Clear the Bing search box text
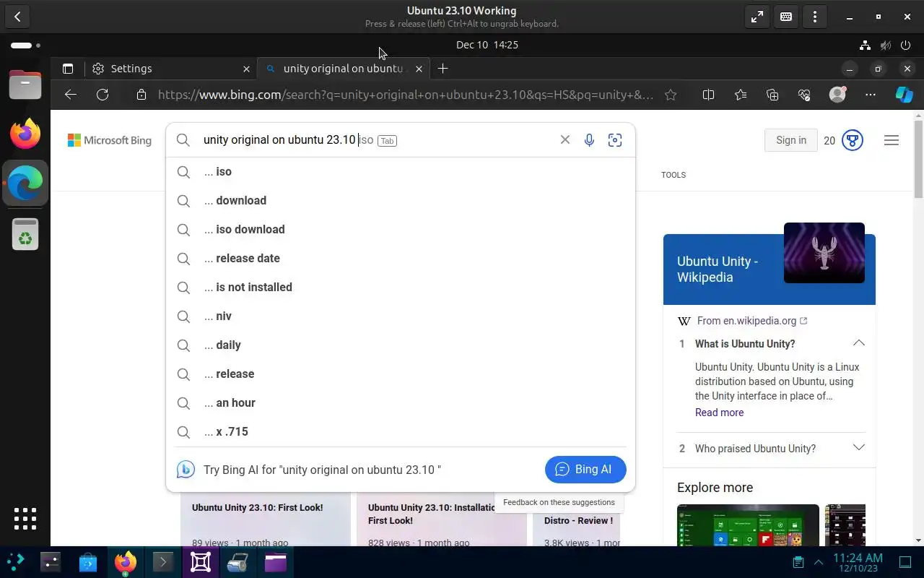Image resolution: width=924 pixels, height=578 pixels. 565,140
